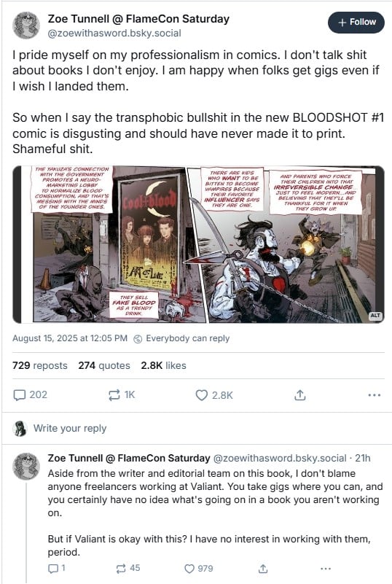Open the Everybody can reply setting
The width and height of the screenshot is (392, 584).
point(181,338)
